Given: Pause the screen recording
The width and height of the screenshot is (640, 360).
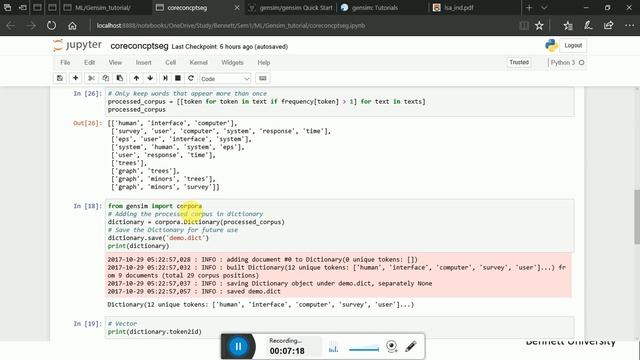Looking at the screenshot, I should tap(238, 347).
